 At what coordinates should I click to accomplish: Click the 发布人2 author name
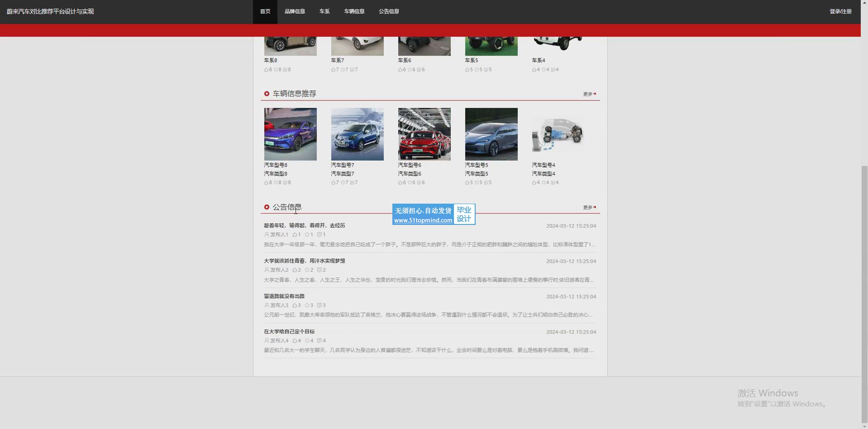click(x=279, y=270)
